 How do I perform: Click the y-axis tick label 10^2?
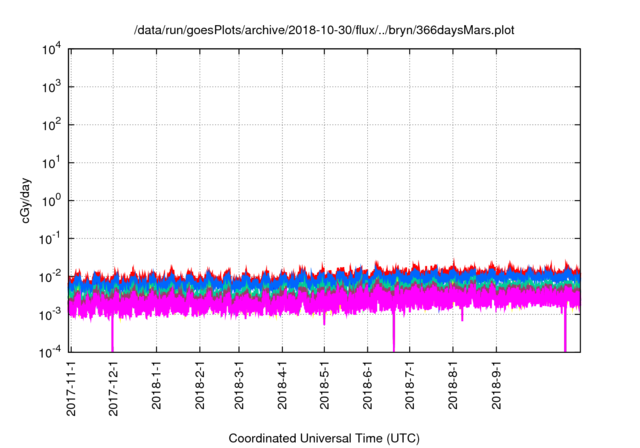51,125
